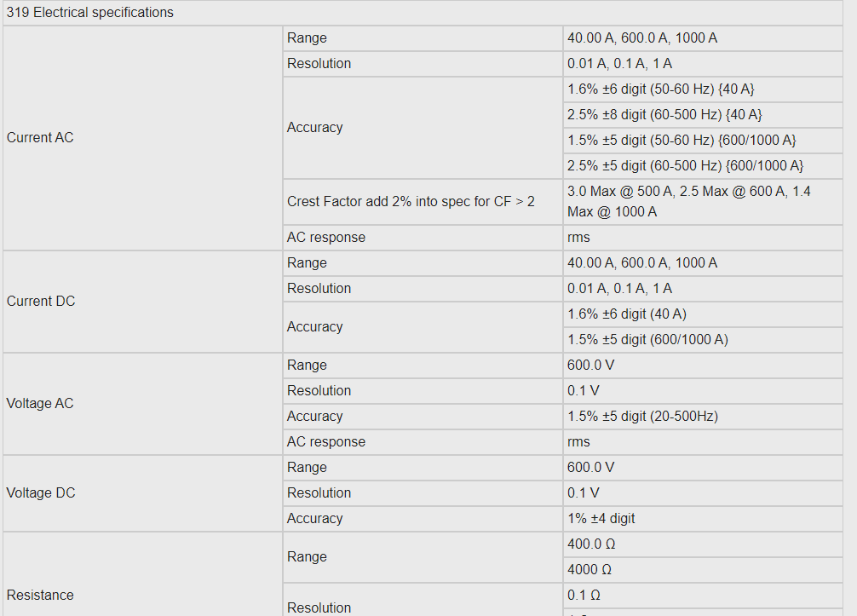Click the Voltage DC accuracy 1% ±4 digit
Image resolution: width=857 pixels, height=616 pixels.
click(x=703, y=519)
